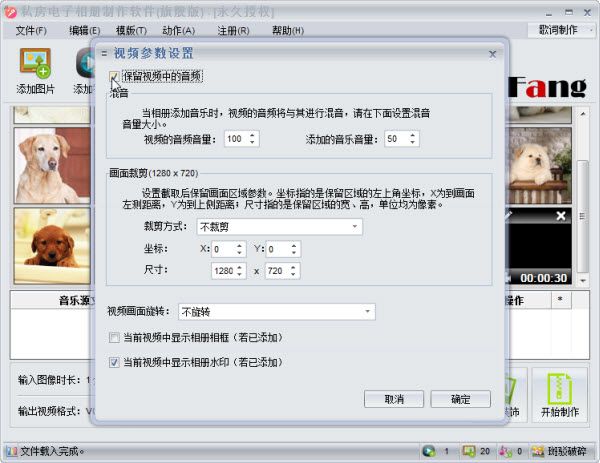Select the labrador dog thumbnail
The height and width of the screenshot is (463, 600).
click(x=52, y=166)
